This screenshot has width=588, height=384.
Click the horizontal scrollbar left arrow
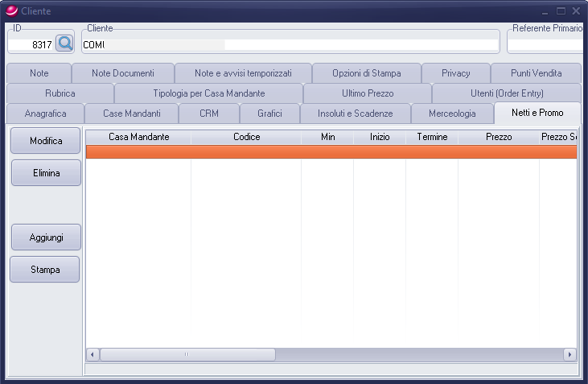(93, 354)
